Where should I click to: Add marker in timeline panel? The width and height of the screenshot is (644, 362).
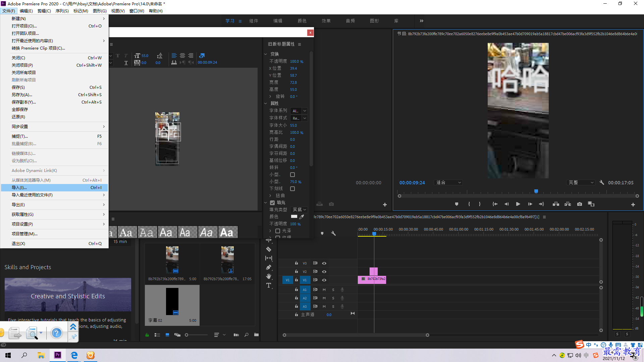[x=322, y=233]
